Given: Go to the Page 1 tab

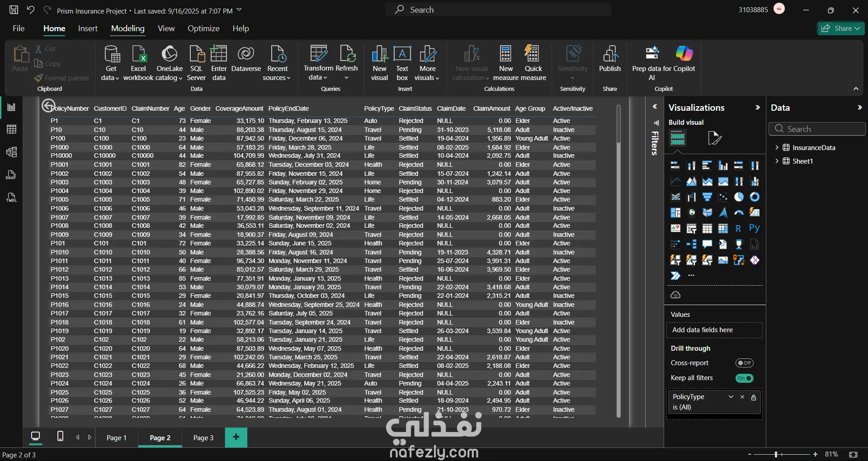Looking at the screenshot, I should point(117,437).
